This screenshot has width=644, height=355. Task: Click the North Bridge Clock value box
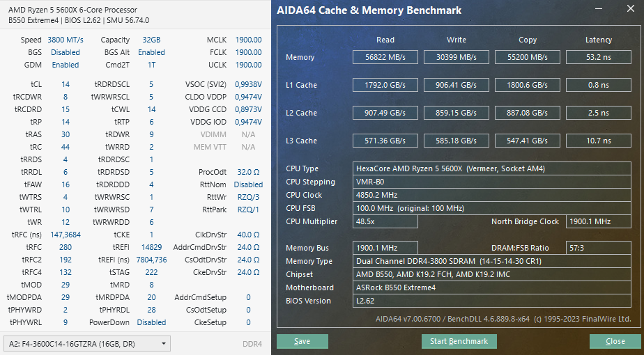coord(598,221)
